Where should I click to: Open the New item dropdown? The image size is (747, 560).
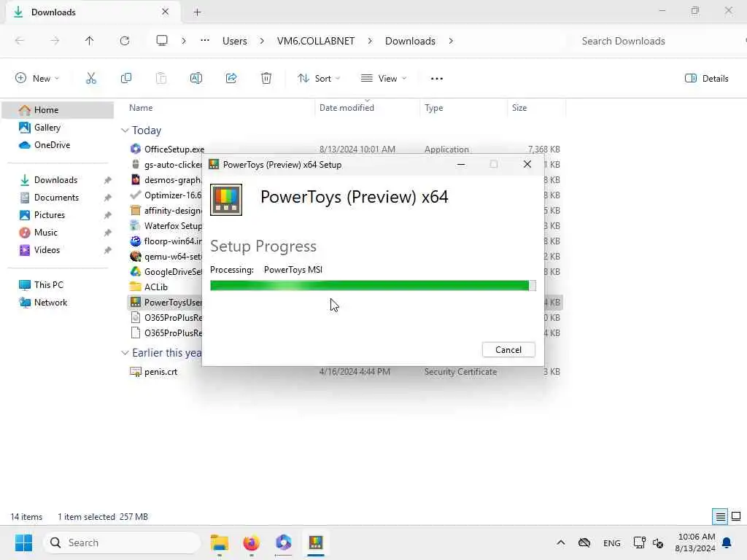point(37,79)
